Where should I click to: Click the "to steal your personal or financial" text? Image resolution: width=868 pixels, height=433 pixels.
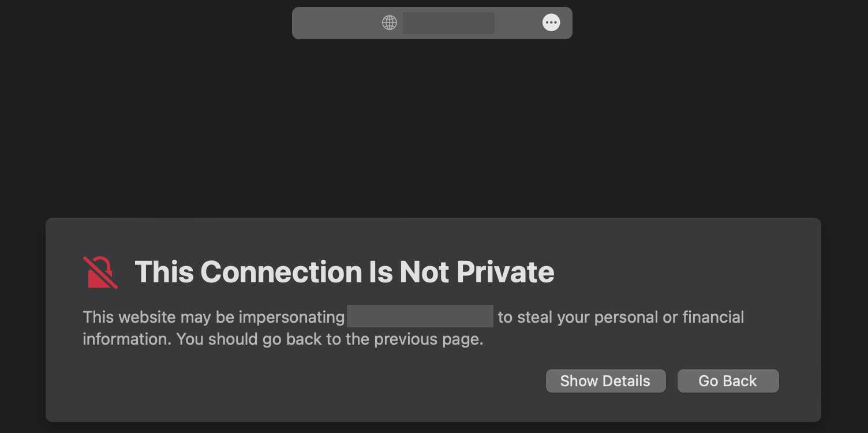[x=620, y=317]
